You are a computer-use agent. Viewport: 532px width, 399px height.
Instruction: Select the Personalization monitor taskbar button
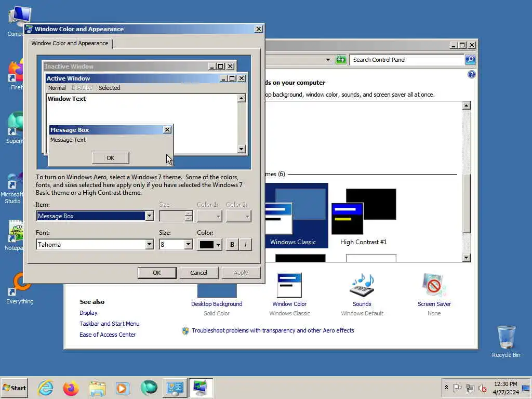[201, 388]
